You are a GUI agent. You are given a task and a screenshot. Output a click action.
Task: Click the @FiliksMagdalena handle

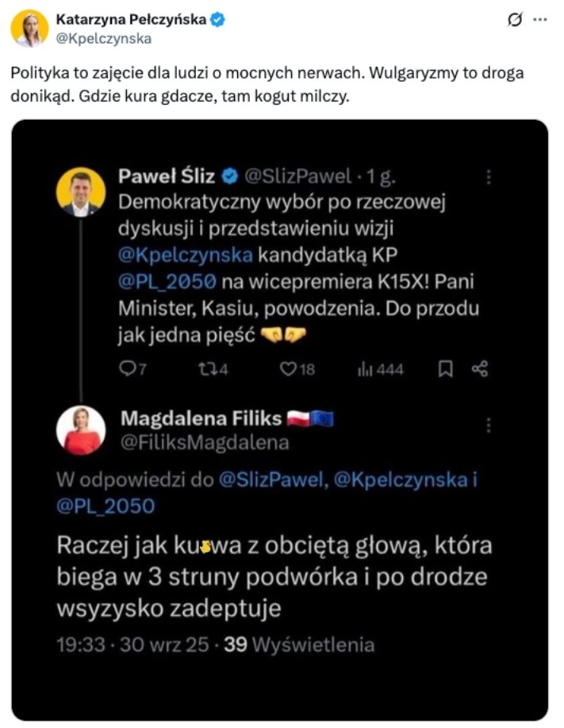(204, 443)
